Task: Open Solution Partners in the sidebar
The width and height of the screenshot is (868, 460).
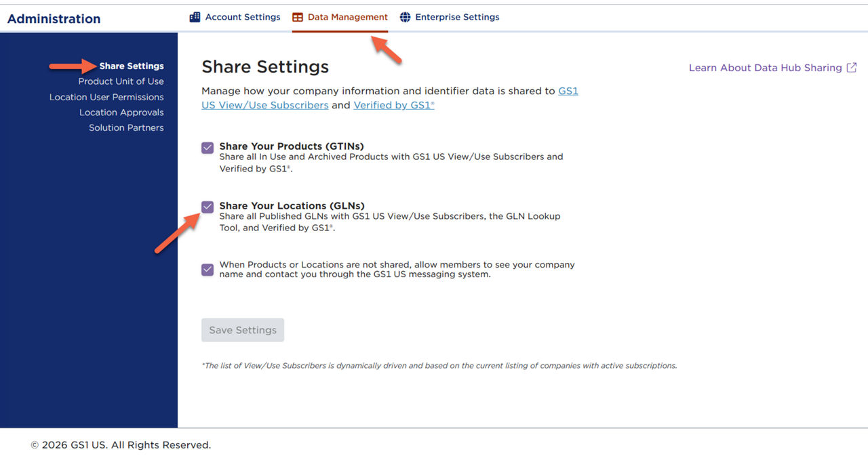Action: click(126, 127)
